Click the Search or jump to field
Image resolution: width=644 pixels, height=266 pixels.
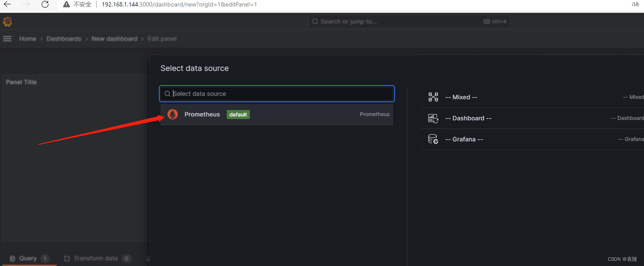click(x=409, y=21)
